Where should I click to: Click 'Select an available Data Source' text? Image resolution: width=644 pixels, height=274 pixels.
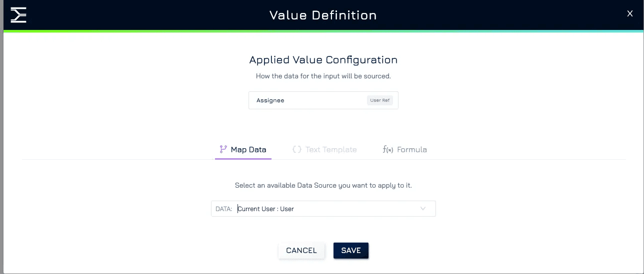[x=323, y=185]
